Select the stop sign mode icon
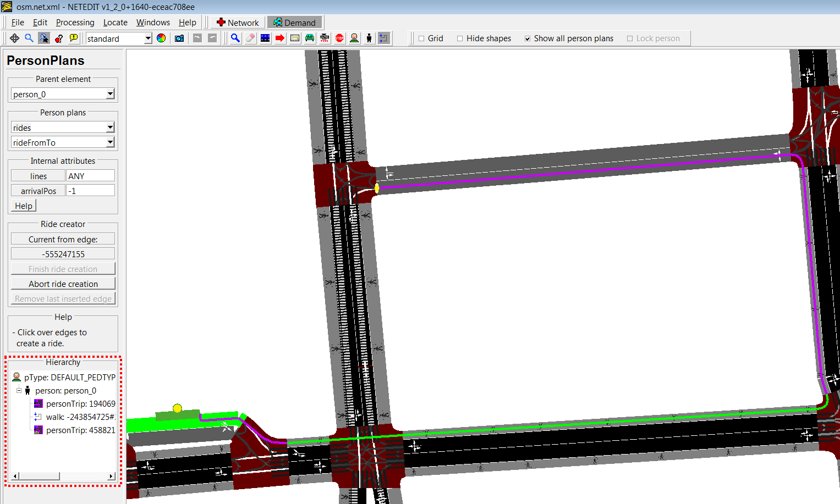The height and width of the screenshot is (504, 840). 339,38
